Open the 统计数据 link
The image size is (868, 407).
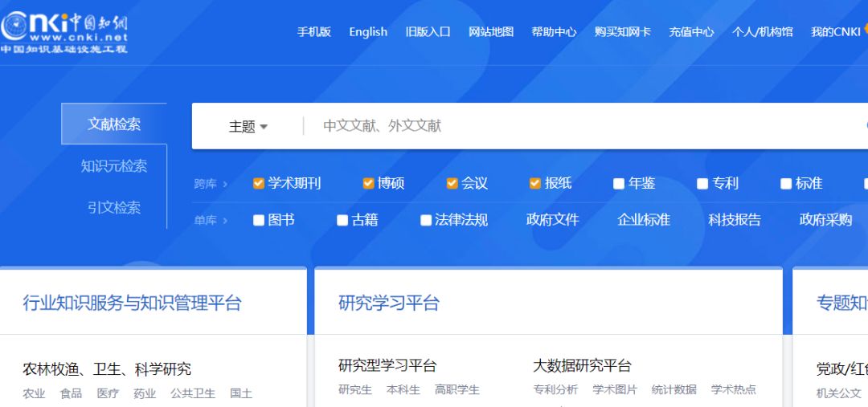pos(674,390)
